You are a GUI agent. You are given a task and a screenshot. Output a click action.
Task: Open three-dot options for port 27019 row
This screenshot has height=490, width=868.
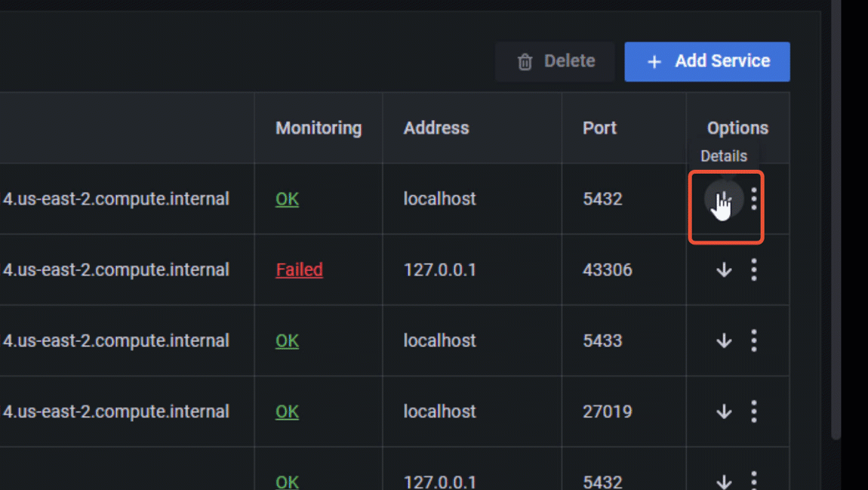coord(753,412)
